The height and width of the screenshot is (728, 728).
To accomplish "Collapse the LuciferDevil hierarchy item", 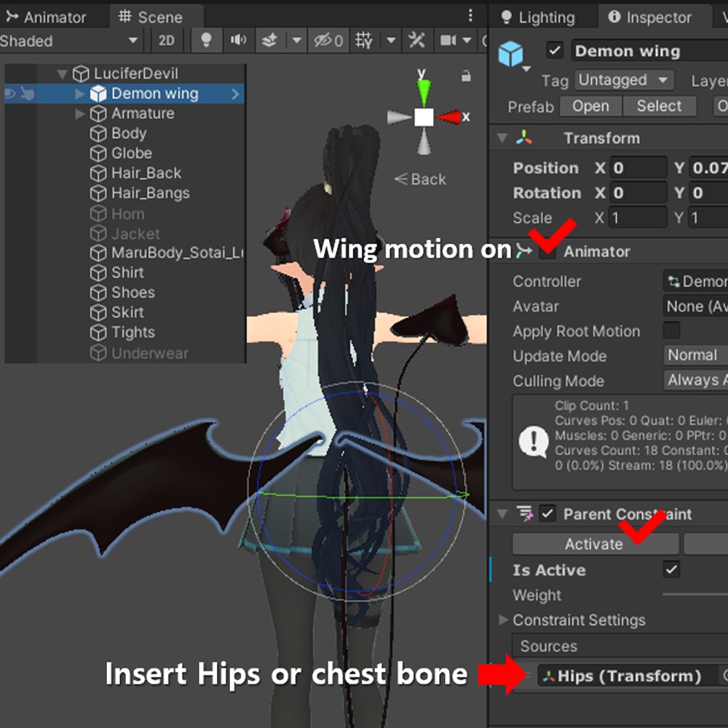I will pos(62,74).
